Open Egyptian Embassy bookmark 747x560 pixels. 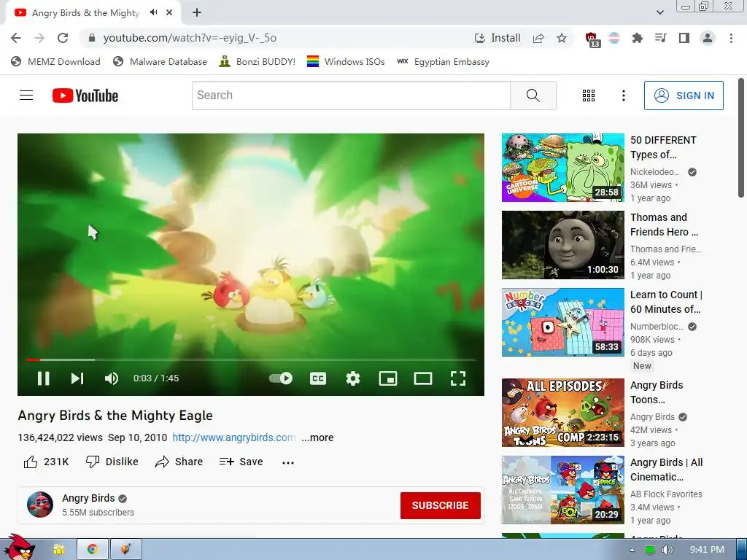443,61
